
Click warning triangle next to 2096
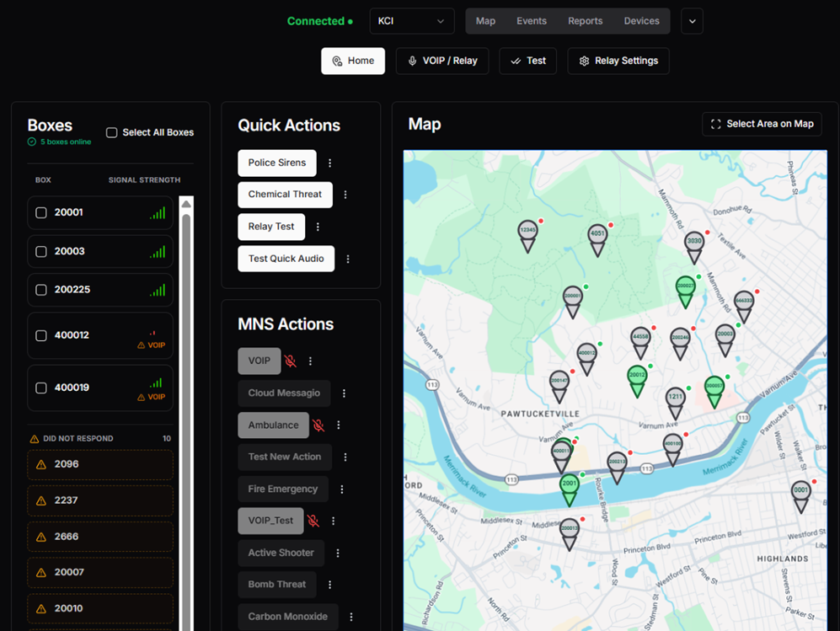41,464
